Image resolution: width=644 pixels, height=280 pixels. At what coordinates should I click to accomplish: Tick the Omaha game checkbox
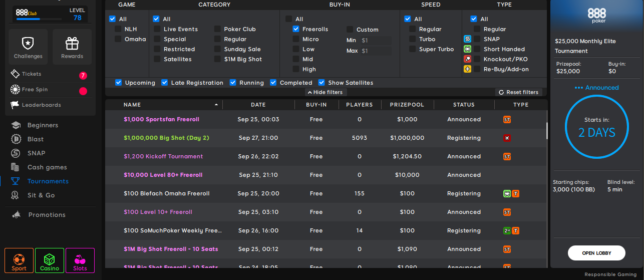coord(118,39)
